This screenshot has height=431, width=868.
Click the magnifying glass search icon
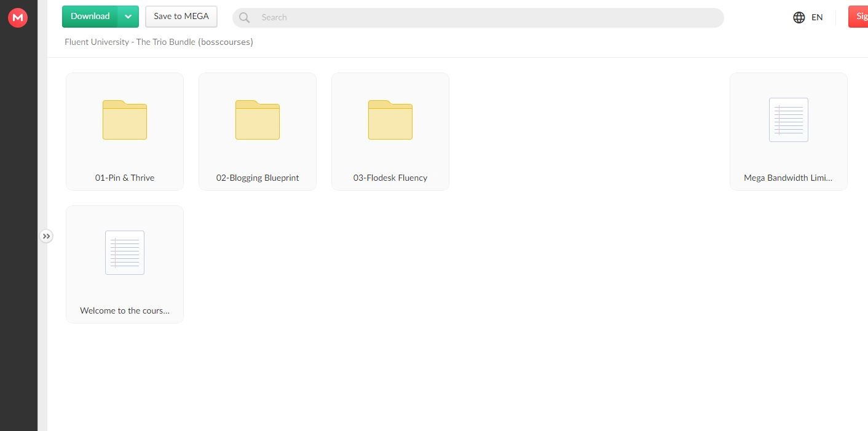[x=244, y=18]
